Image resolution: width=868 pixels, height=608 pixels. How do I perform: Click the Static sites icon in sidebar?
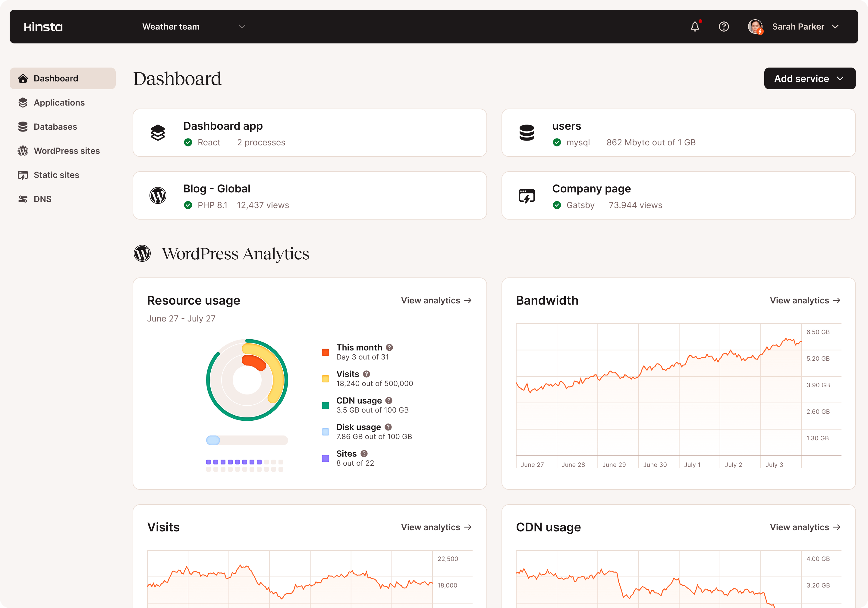23,175
